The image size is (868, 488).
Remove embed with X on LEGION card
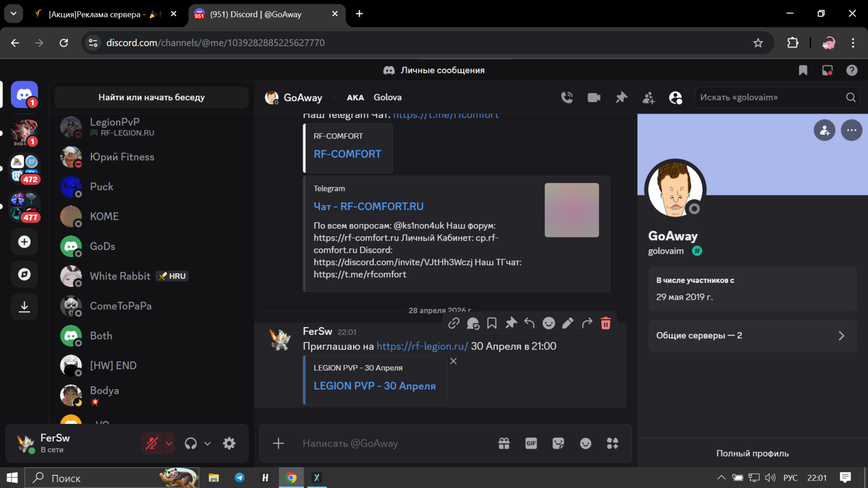tap(454, 361)
